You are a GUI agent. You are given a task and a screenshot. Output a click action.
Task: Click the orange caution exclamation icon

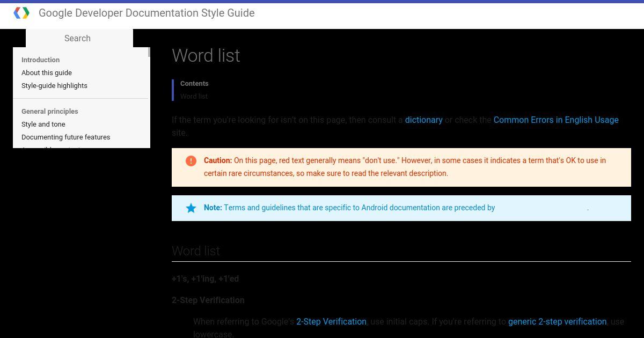pyautogui.click(x=191, y=160)
